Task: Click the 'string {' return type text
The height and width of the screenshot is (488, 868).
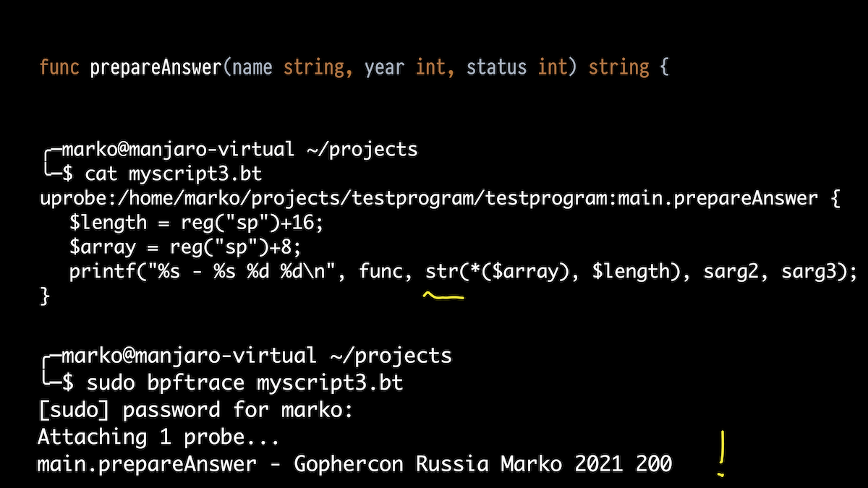Action: (x=629, y=68)
